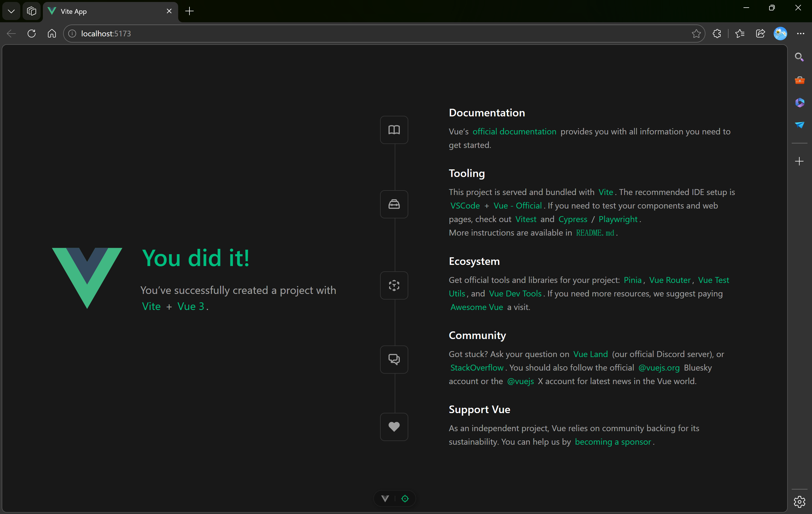
Task: Click the README.md text
Action: pos(595,233)
